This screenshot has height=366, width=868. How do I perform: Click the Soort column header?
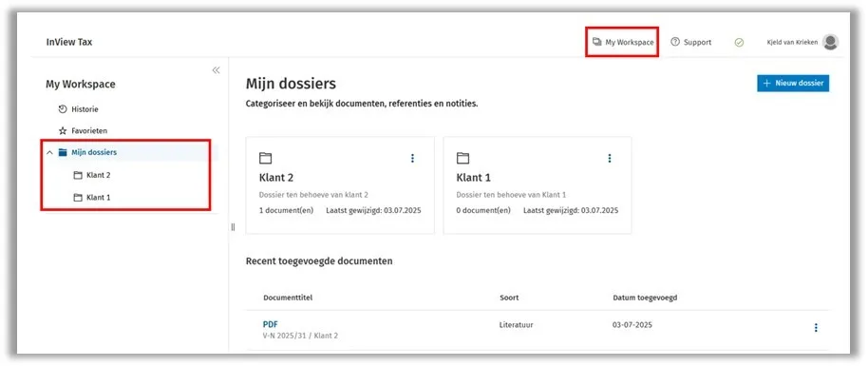509,298
